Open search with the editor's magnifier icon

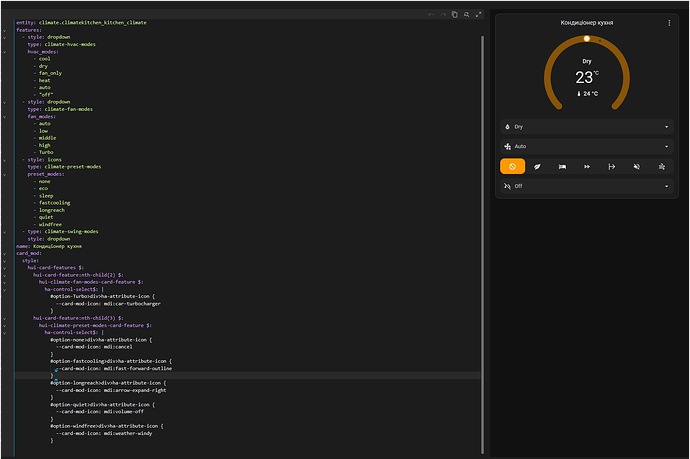tap(466, 15)
